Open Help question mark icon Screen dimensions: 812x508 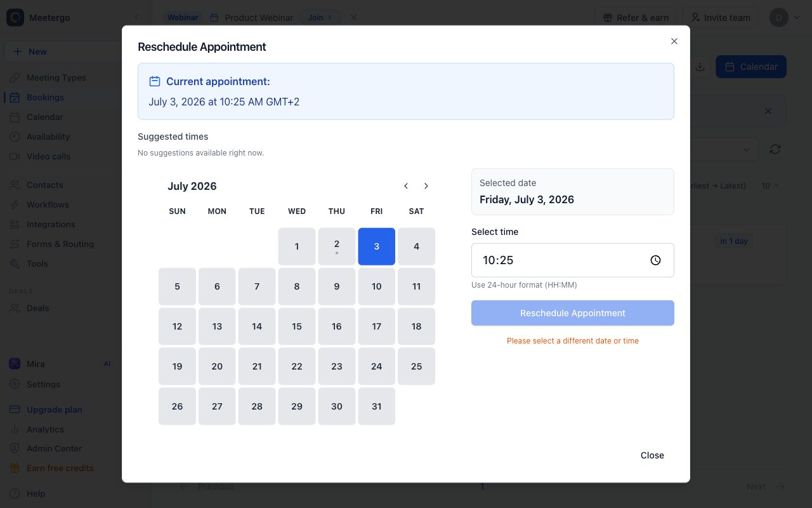click(15, 493)
